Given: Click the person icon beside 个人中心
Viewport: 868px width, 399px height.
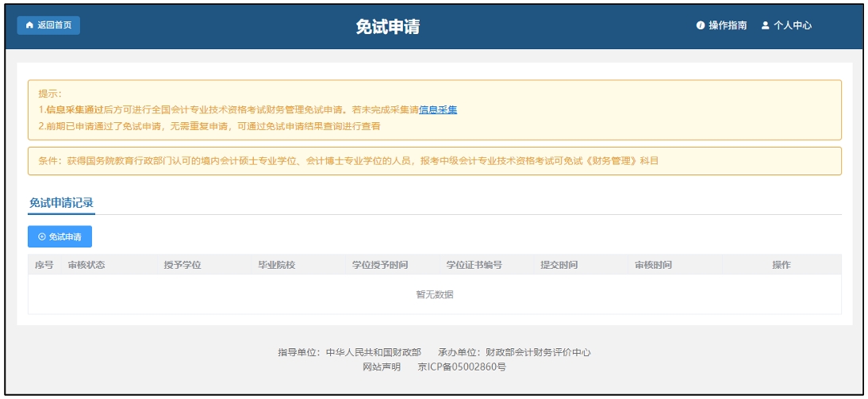Looking at the screenshot, I should pyautogui.click(x=766, y=25).
